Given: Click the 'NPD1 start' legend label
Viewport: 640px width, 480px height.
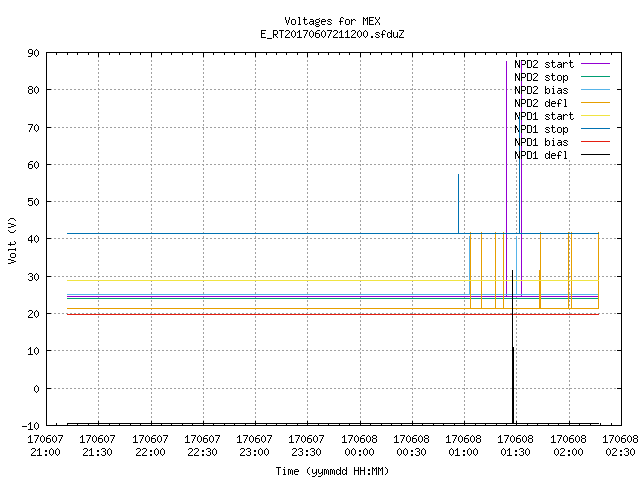Looking at the screenshot, I should [x=544, y=116].
